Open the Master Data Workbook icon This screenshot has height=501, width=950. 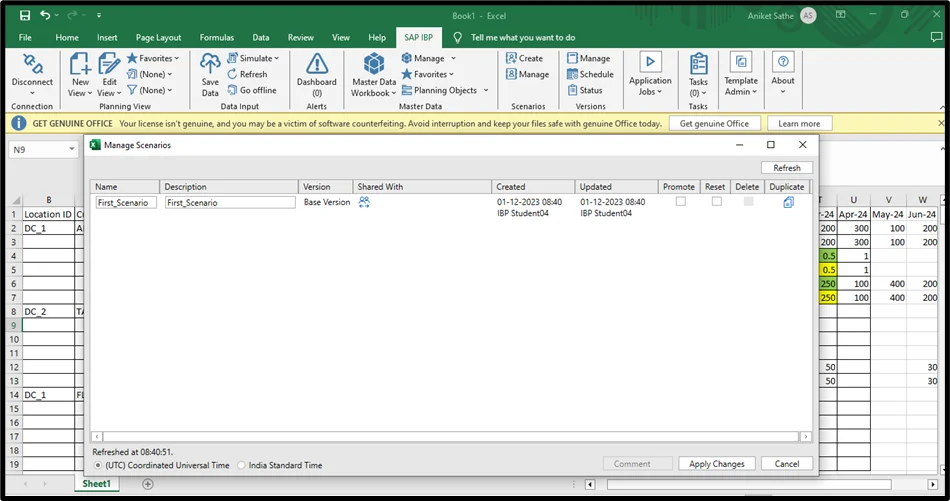click(374, 64)
